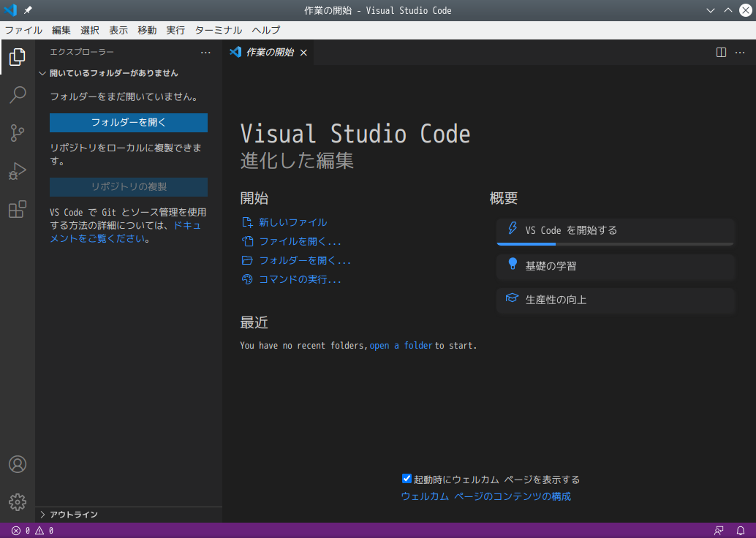The height and width of the screenshot is (538, 756).
Task: Click the window maximize chevron in title bar
Action: pos(728,10)
